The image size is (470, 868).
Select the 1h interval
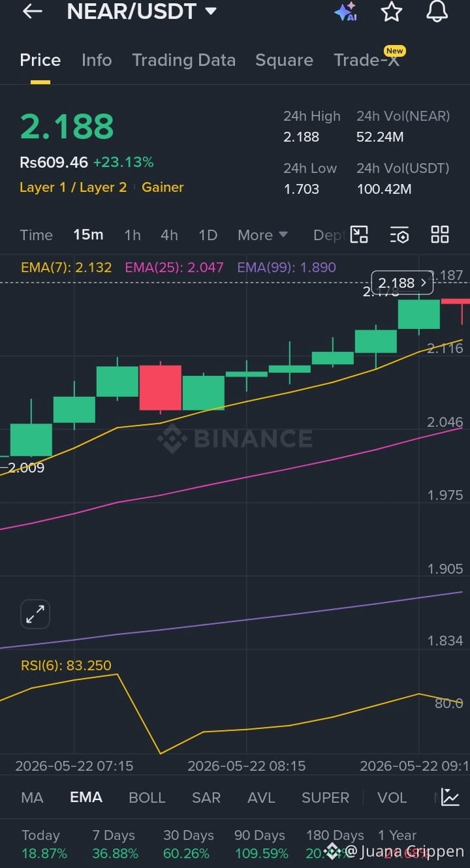133,235
